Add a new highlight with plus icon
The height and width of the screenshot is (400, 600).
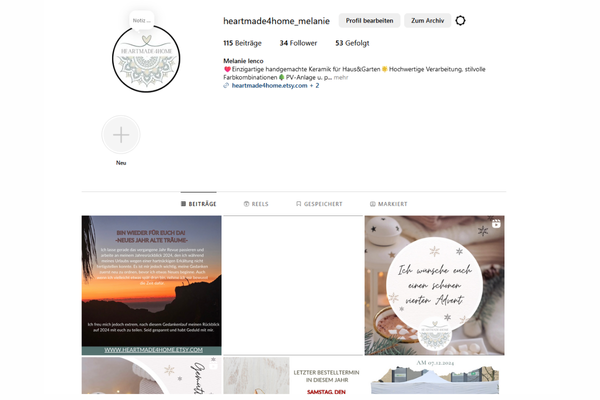tap(121, 135)
